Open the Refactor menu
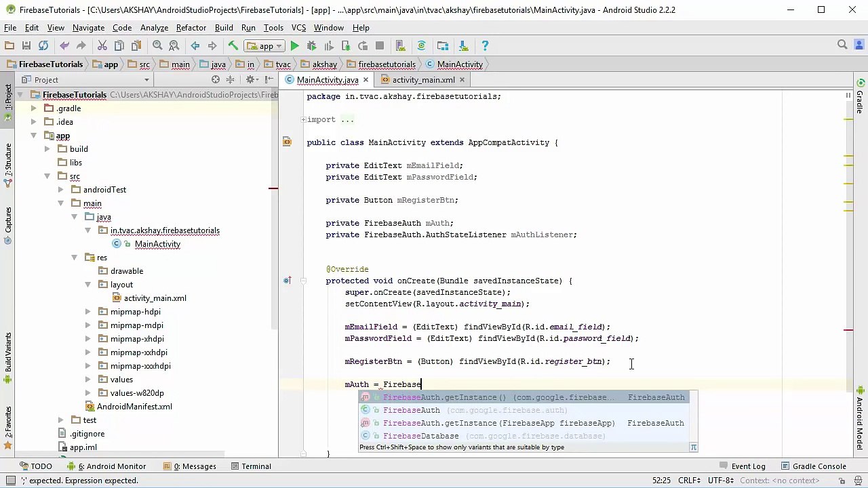Screen dimensions: 868x488 click(191, 28)
